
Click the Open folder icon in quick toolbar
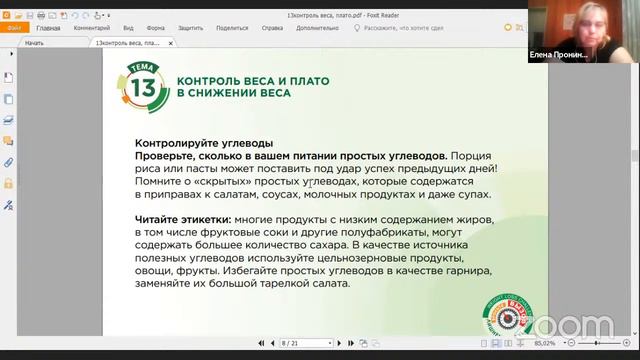[x=18, y=16]
